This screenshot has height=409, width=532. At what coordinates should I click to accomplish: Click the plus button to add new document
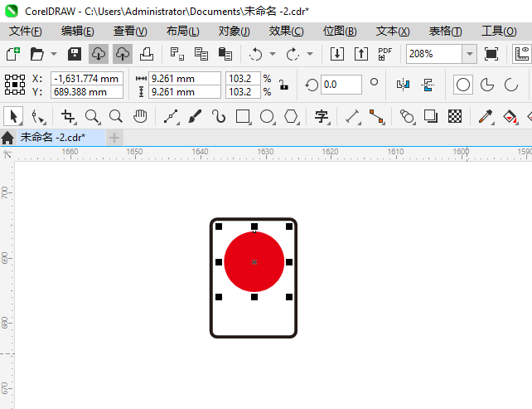[x=114, y=137]
